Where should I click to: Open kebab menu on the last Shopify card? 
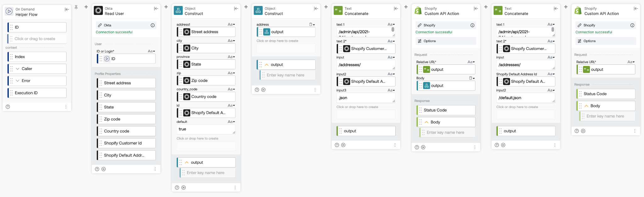click(635, 131)
